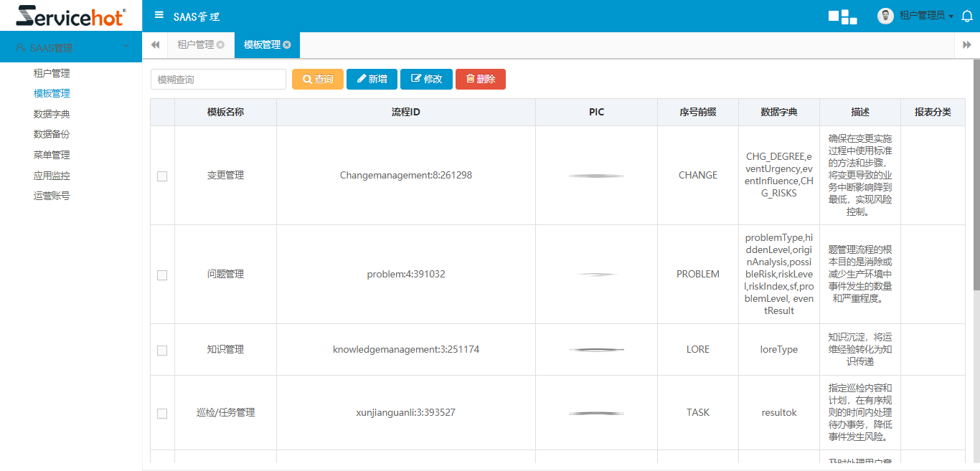Close the 模板管理 tab
Image resolution: width=980 pixels, height=471 pixels.
point(287,44)
